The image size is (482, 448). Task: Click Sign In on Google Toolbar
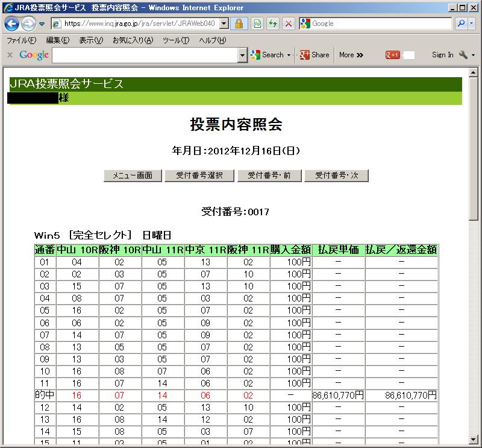point(442,55)
